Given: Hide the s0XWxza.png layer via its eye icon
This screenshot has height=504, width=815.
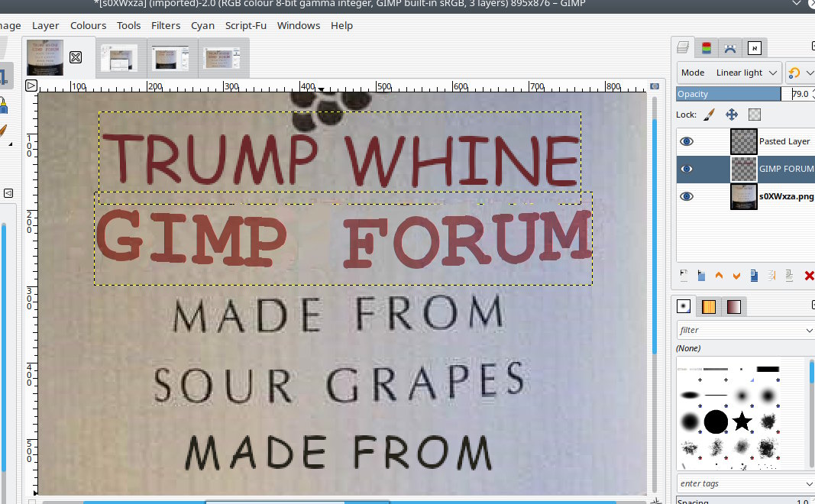Looking at the screenshot, I should coord(687,196).
